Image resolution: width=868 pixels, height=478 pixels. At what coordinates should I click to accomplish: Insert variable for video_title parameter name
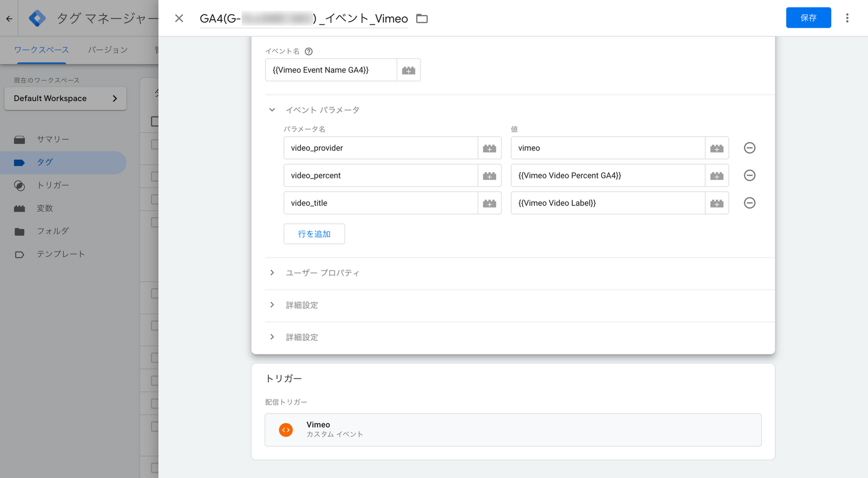tap(489, 203)
